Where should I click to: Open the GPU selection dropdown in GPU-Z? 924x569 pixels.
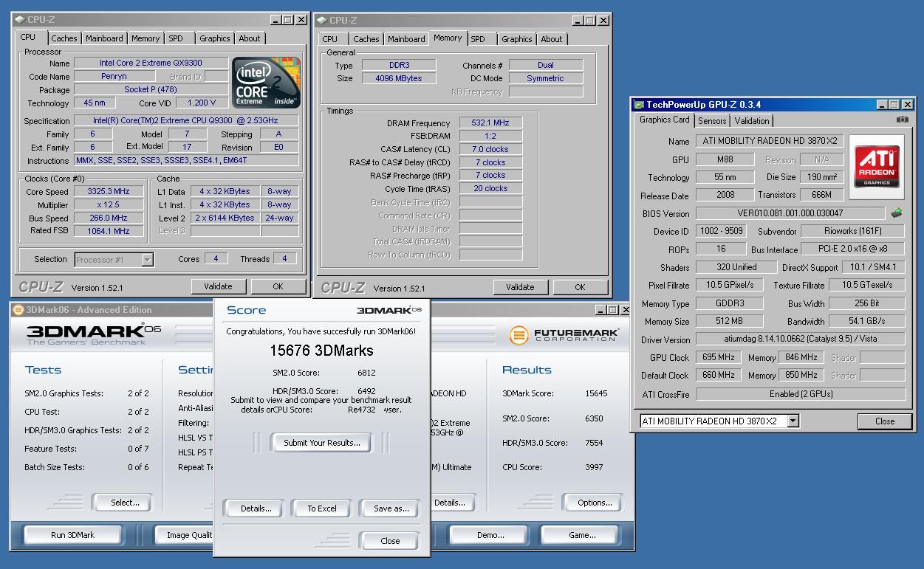coord(793,421)
